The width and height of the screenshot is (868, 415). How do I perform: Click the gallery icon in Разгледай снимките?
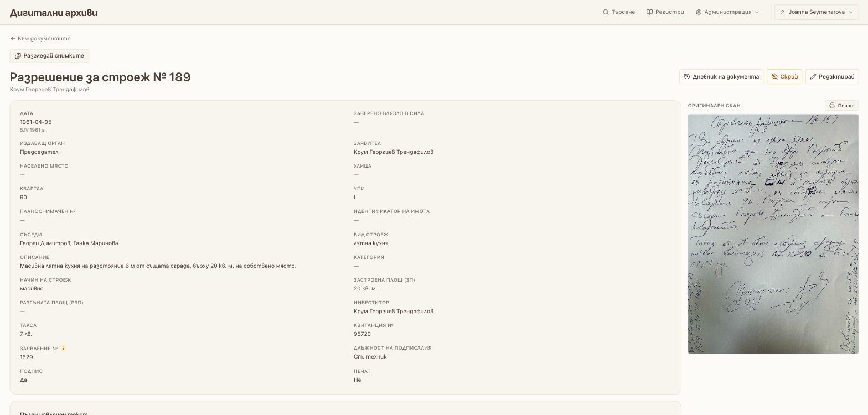coord(18,56)
